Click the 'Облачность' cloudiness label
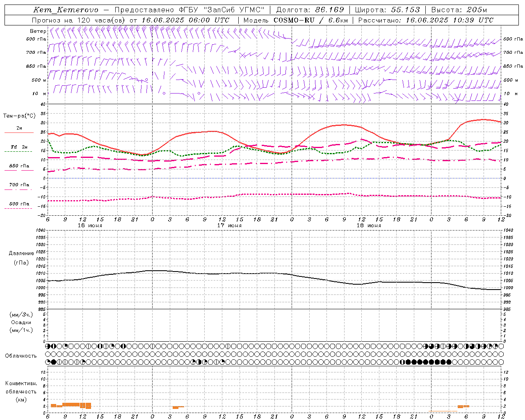This screenshot has width=525, height=420. [21, 356]
